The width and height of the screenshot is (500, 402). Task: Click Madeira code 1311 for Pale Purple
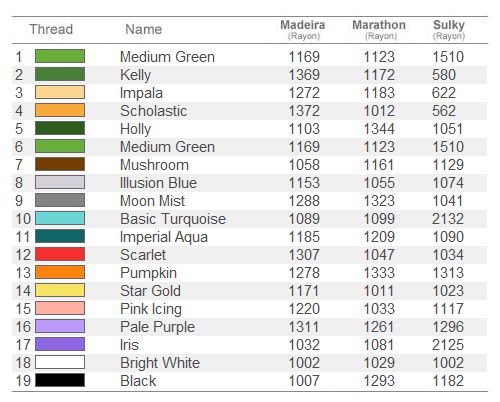click(304, 327)
